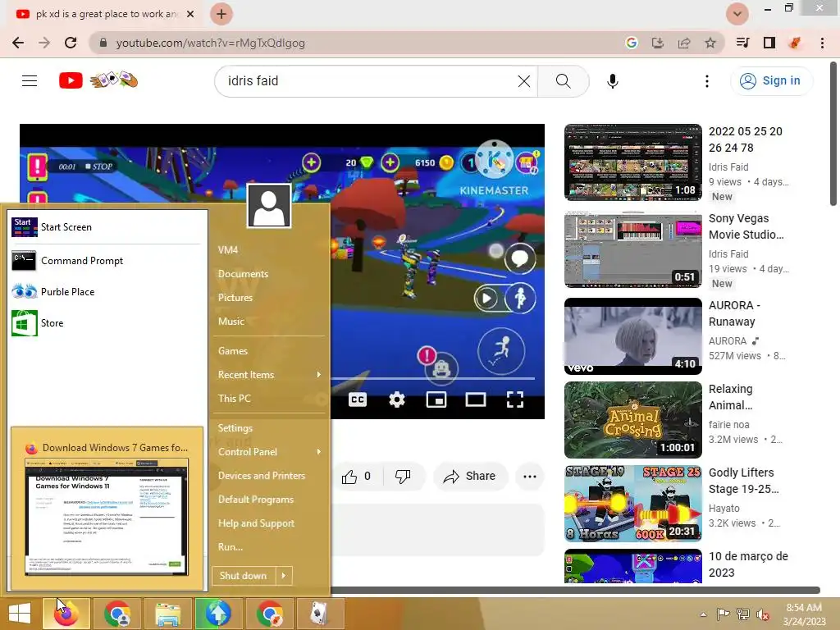Viewport: 840px width, 630px height.
Task: Open more actions ellipsis under video
Action: pyautogui.click(x=529, y=477)
